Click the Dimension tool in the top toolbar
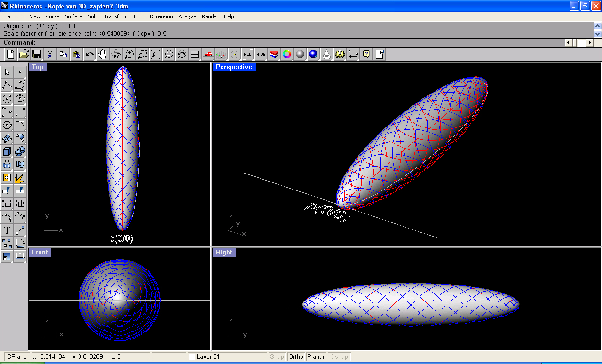 (x=353, y=55)
